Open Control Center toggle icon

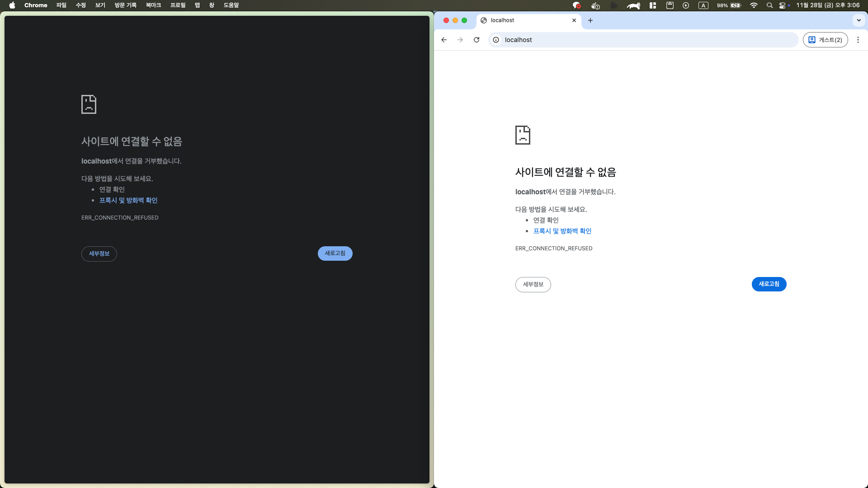coord(783,5)
